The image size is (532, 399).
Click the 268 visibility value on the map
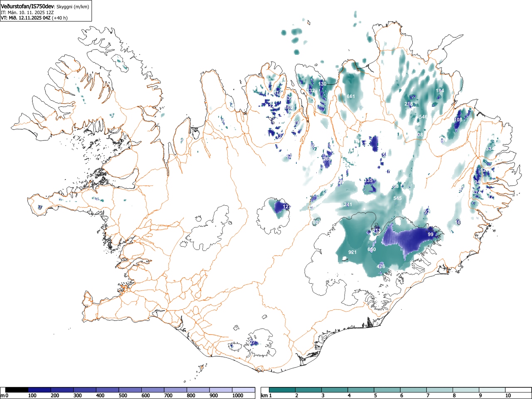click(x=328, y=159)
